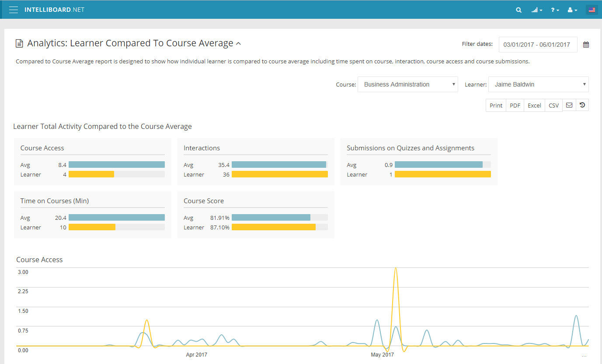602x364 pixels.
Task: Click the document icon beside Analytics title
Action: point(19,43)
